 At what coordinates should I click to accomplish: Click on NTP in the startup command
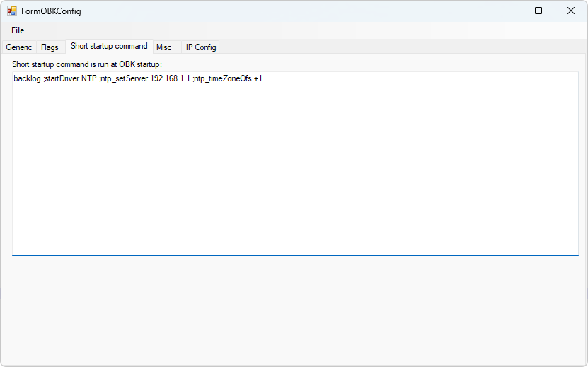tap(89, 78)
